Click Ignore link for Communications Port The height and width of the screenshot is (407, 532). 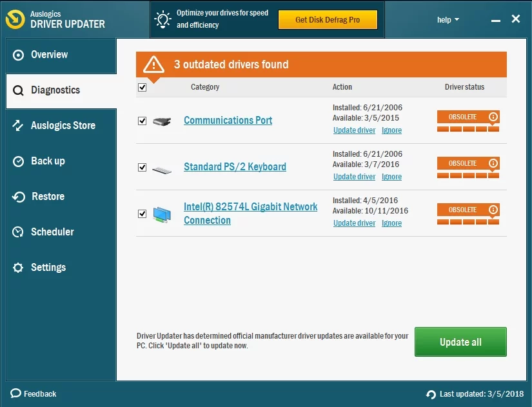[391, 130]
